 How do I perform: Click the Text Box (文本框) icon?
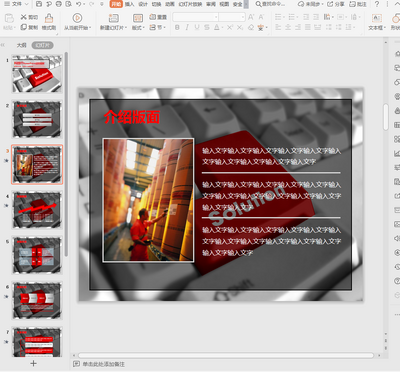[x=377, y=18]
